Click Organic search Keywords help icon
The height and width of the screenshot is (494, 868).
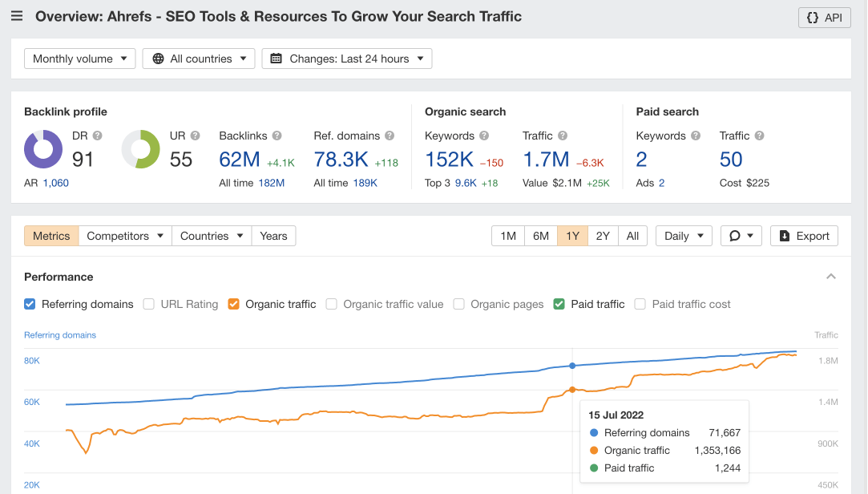[x=484, y=136]
